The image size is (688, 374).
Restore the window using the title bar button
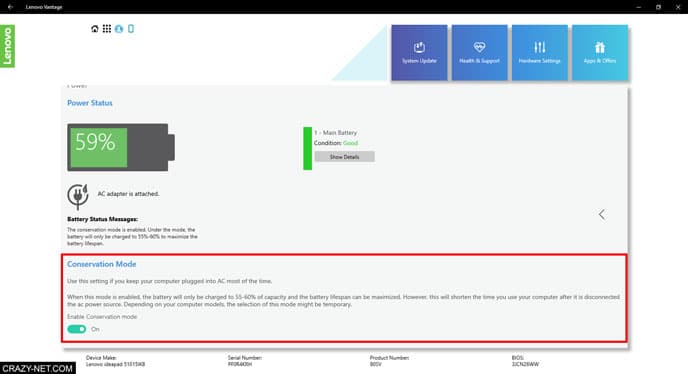click(658, 7)
